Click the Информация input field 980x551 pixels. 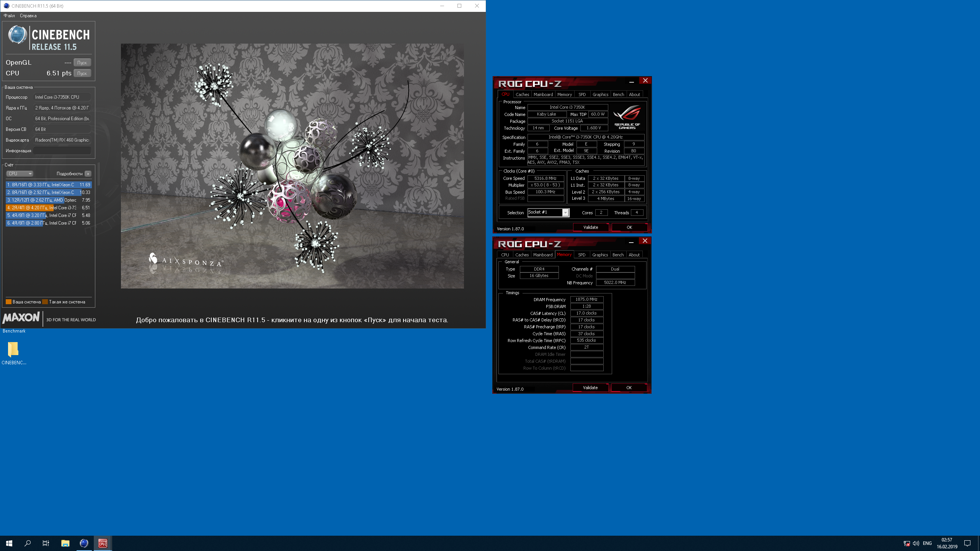pyautogui.click(x=62, y=151)
